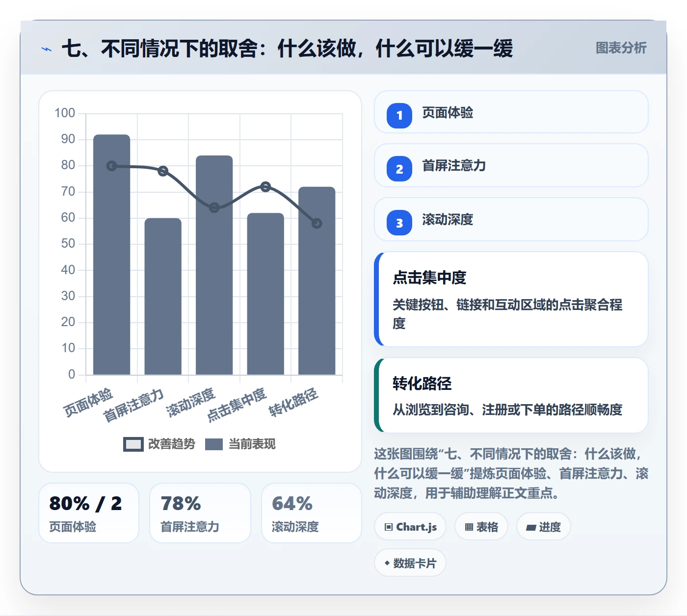
Task: Click the 64% 滚动深度 stat card
Action: click(x=312, y=513)
